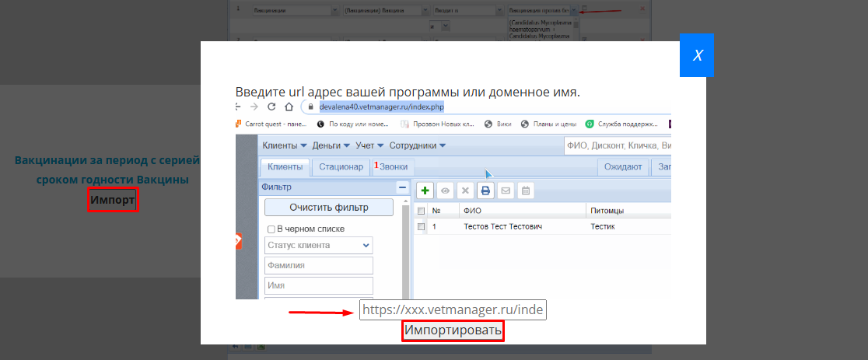Toggle the select-all checkbox in table header

[422, 210]
